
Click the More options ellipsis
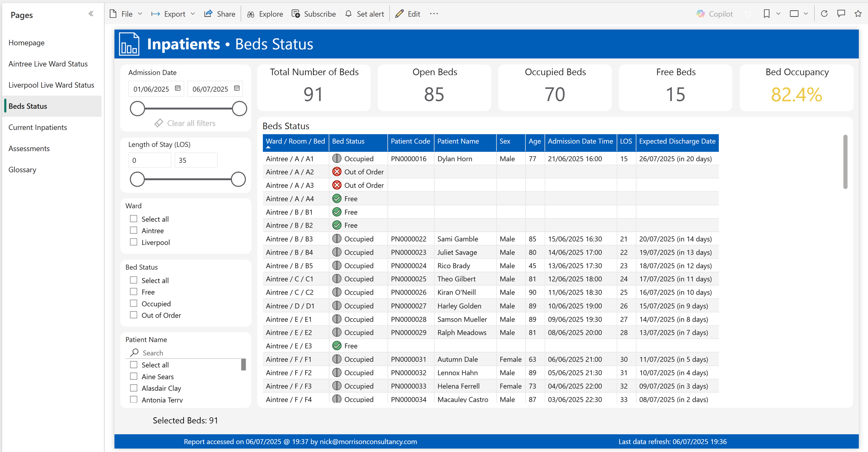pos(434,14)
